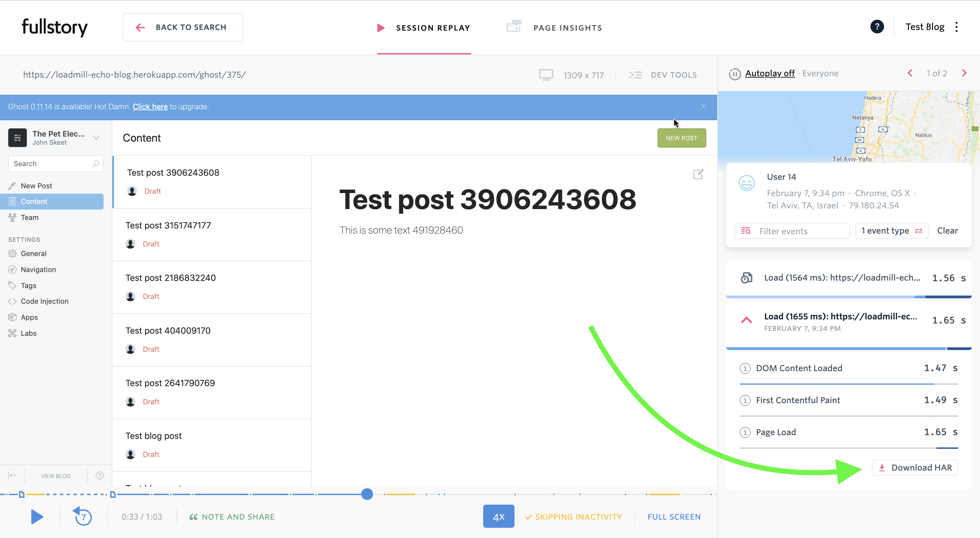Click the playback scrubber handle
Viewport: 980px width, 538px height.
tap(367, 494)
